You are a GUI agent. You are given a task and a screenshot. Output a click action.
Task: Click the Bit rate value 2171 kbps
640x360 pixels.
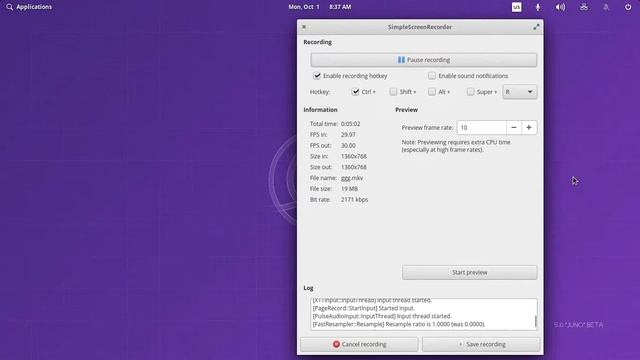click(x=354, y=200)
